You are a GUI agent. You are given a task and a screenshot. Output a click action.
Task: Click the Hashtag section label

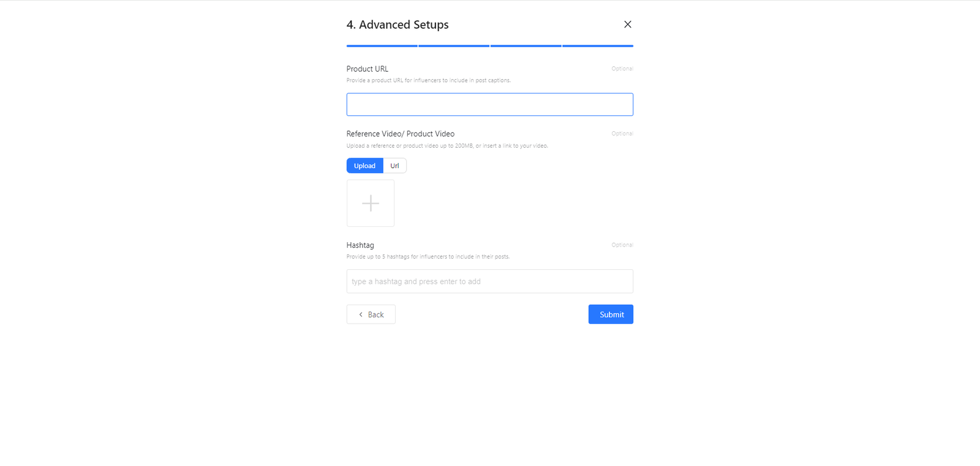click(360, 245)
